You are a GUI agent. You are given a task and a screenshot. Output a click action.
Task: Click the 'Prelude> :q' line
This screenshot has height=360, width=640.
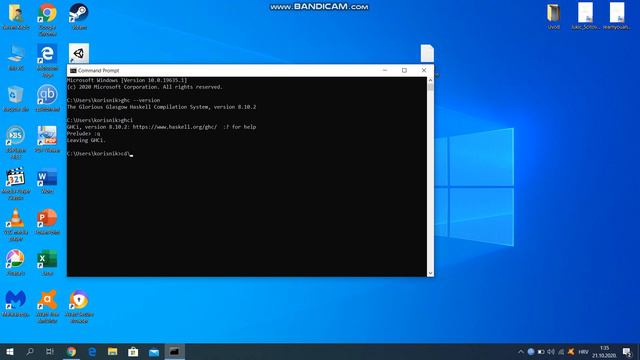84,133
